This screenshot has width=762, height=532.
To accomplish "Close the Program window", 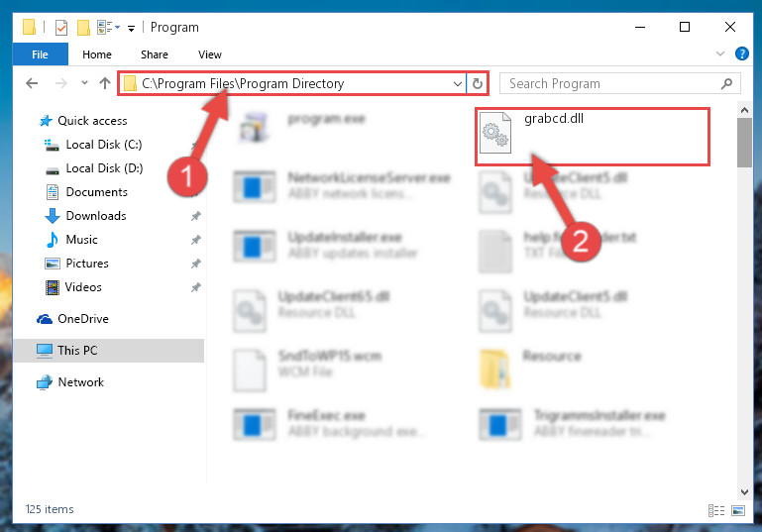I will point(729,27).
